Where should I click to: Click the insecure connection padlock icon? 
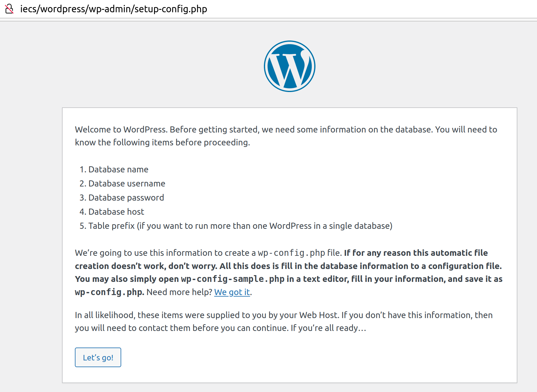pos(10,9)
